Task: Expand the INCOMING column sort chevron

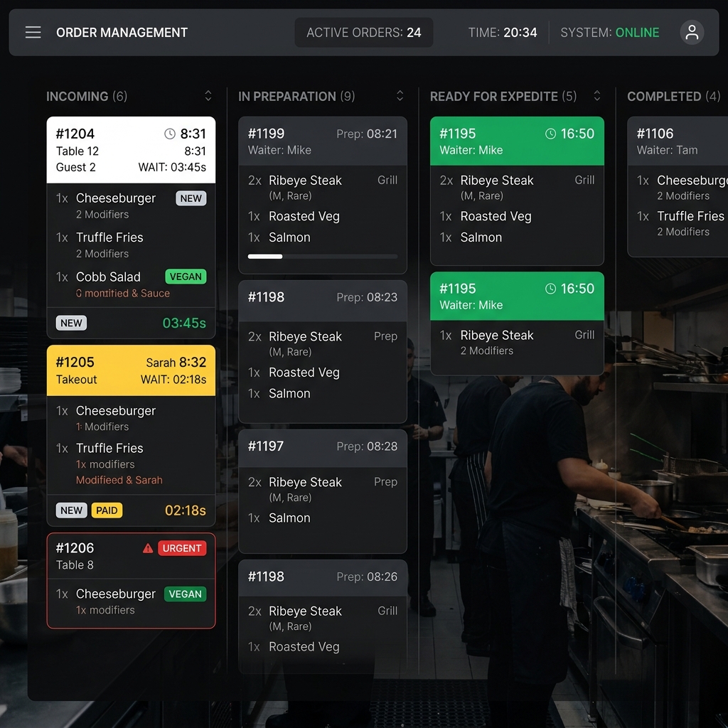Action: click(x=207, y=95)
